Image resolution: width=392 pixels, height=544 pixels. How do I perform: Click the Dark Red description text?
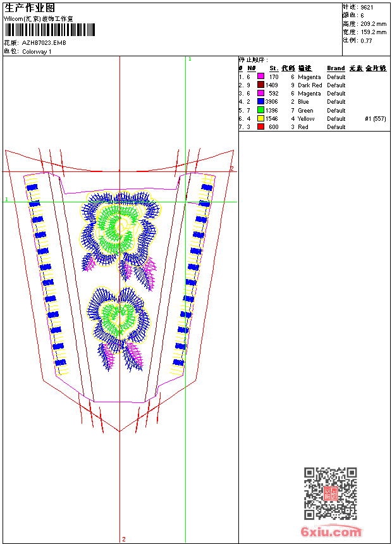pos(310,85)
